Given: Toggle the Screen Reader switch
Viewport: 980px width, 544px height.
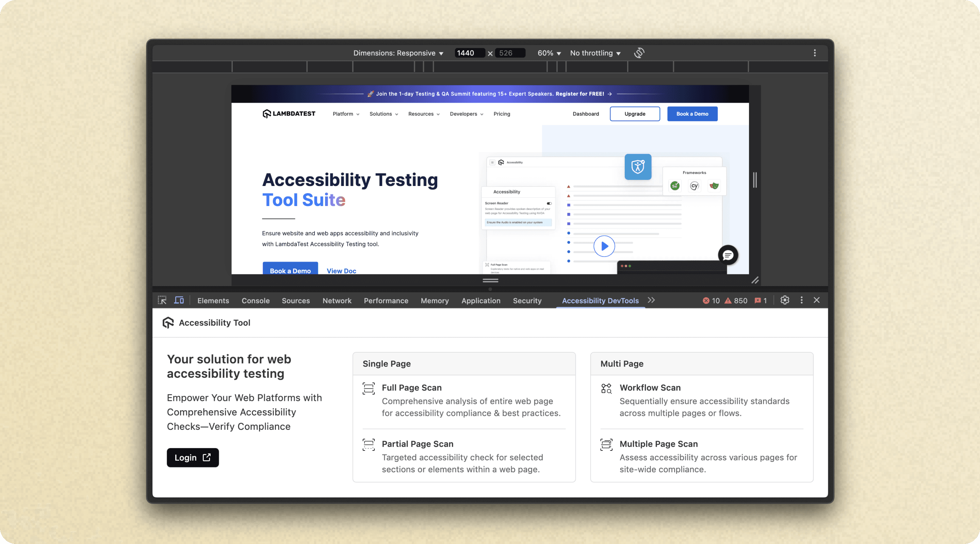Looking at the screenshot, I should pos(549,203).
